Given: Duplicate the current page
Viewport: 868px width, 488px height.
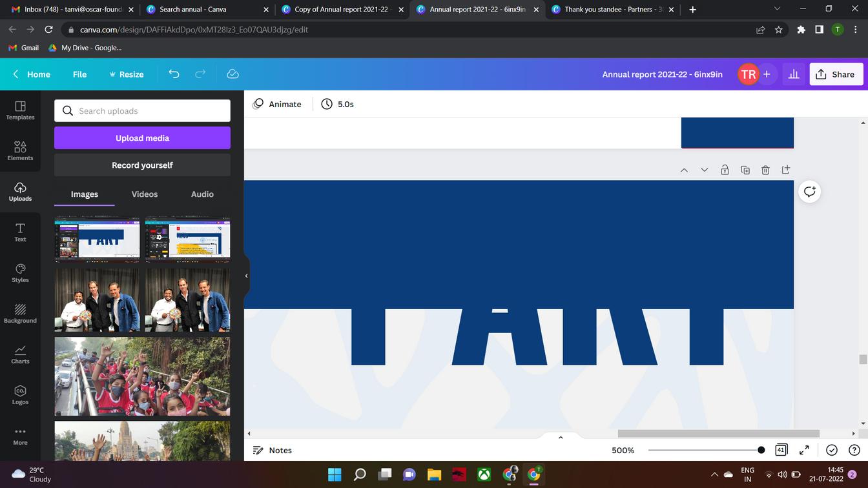Looking at the screenshot, I should click(745, 170).
